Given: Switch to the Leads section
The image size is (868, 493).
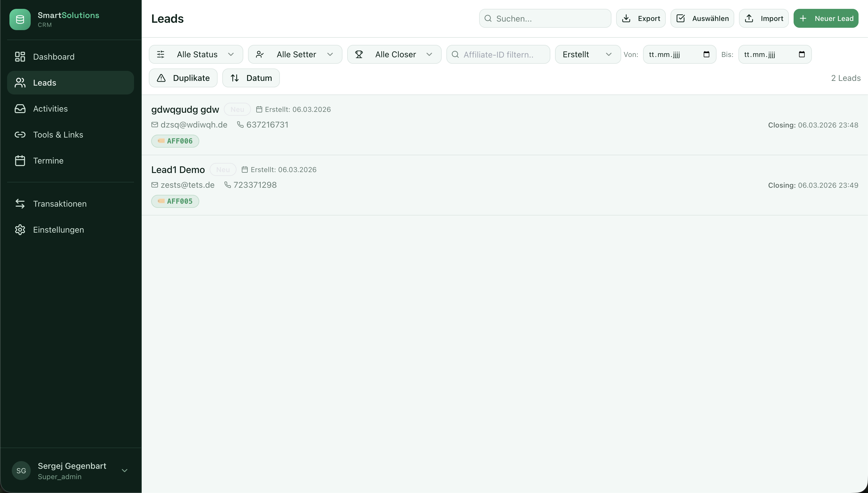Looking at the screenshot, I should click(x=45, y=82).
